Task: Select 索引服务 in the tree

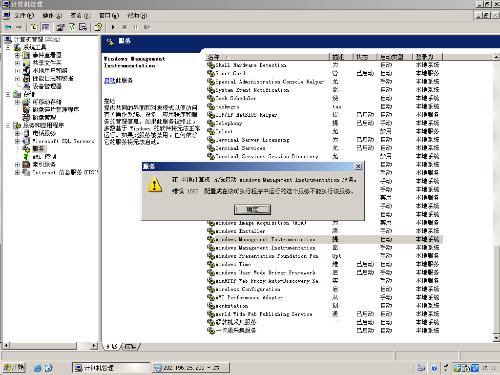Action: pyautogui.click(x=44, y=164)
